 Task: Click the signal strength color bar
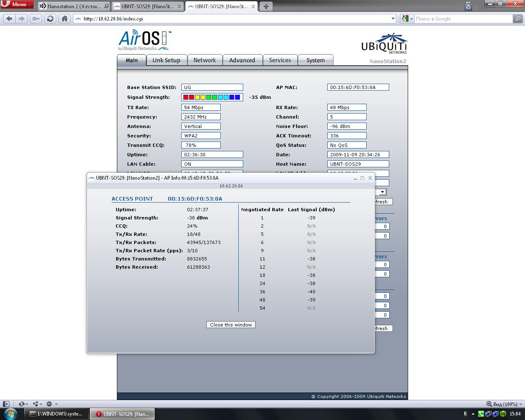[x=212, y=97]
